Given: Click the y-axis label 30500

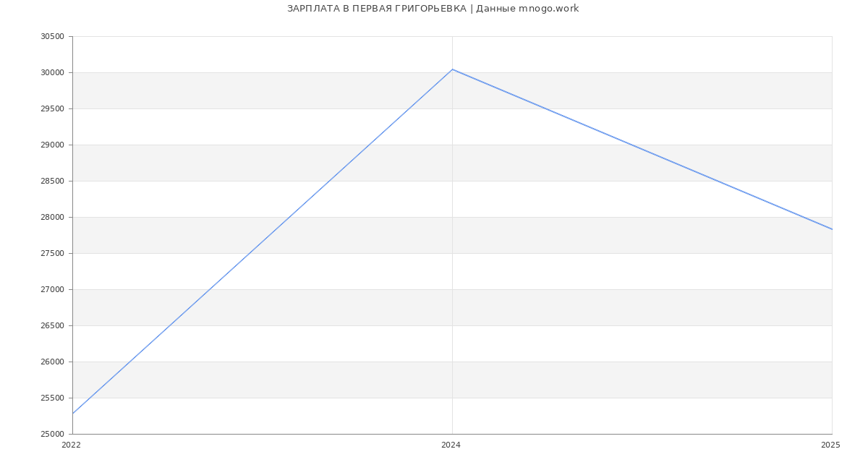Looking at the screenshot, I should point(52,37).
